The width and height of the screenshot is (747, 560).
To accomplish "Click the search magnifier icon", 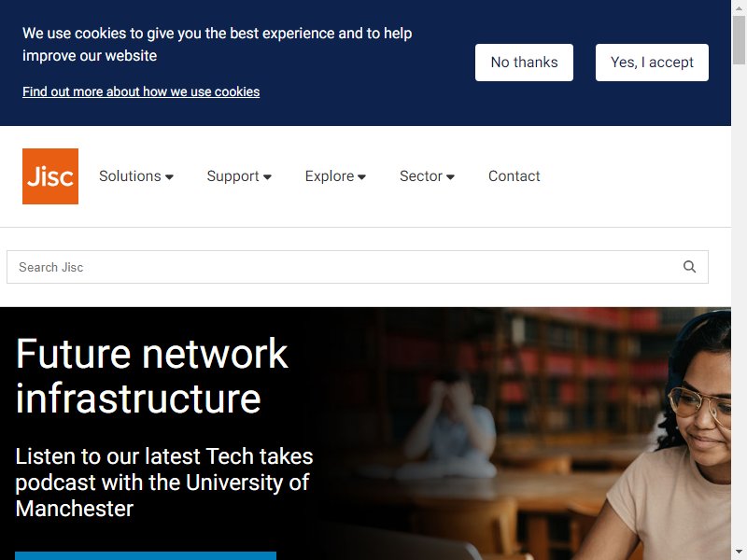I will tap(689, 267).
